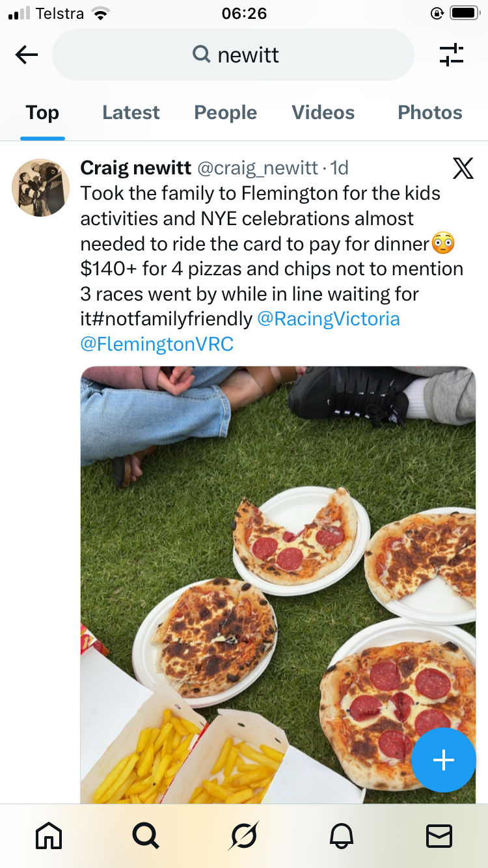
Task: View Craig newitt's profile avatar
Action: tap(40, 187)
